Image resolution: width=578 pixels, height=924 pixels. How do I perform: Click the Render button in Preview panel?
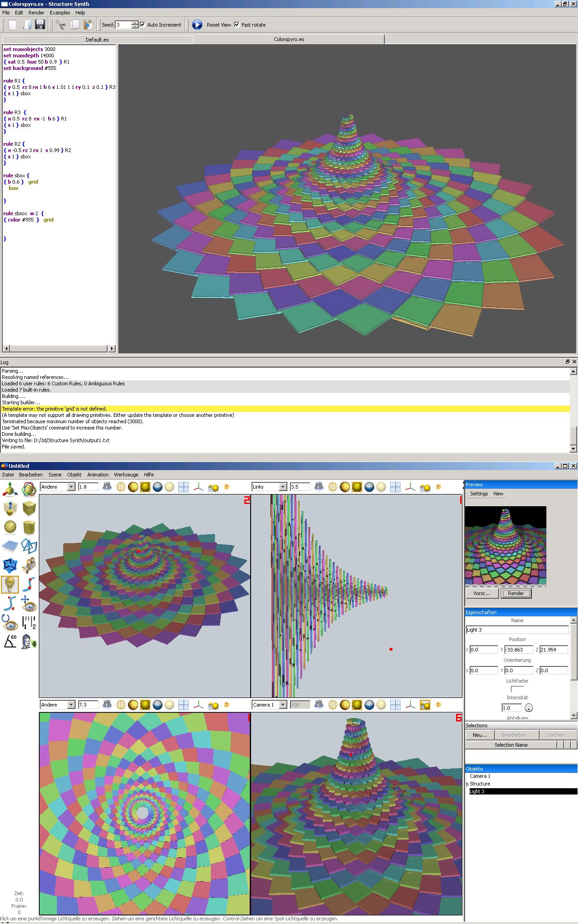516,593
